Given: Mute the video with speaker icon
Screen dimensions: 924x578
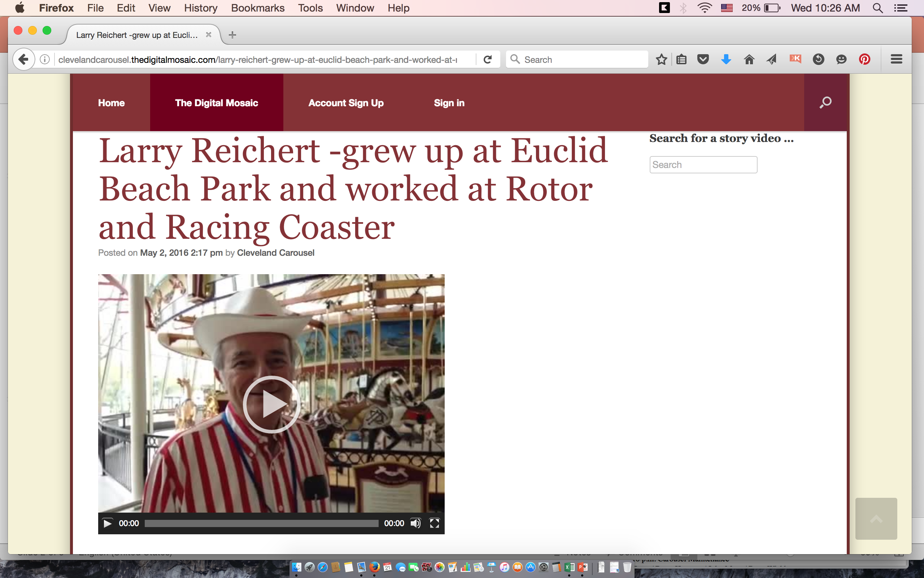Looking at the screenshot, I should click(415, 523).
